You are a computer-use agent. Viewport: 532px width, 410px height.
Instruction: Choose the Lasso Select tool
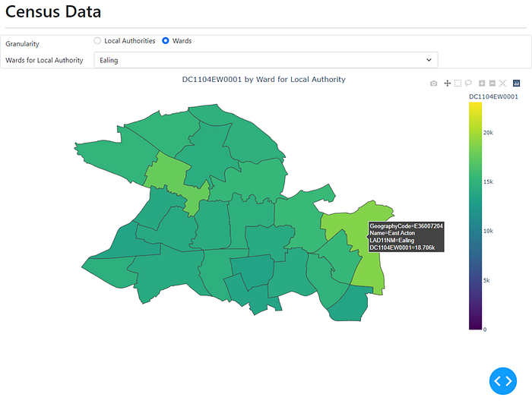click(468, 83)
